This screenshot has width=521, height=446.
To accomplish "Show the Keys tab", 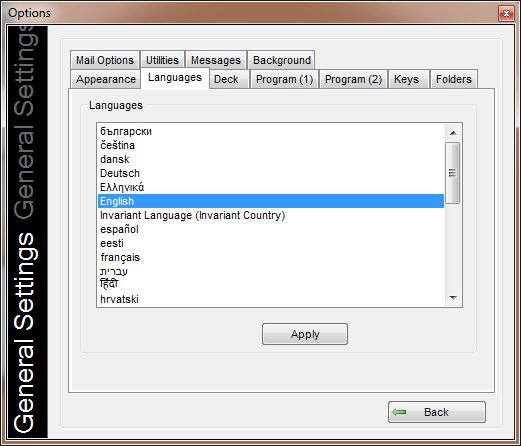I will pyautogui.click(x=409, y=79).
